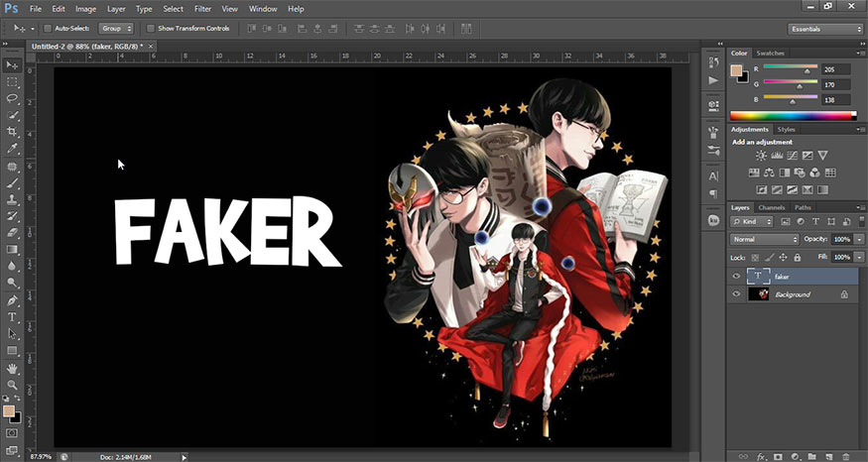Hide the Background layer

click(736, 294)
